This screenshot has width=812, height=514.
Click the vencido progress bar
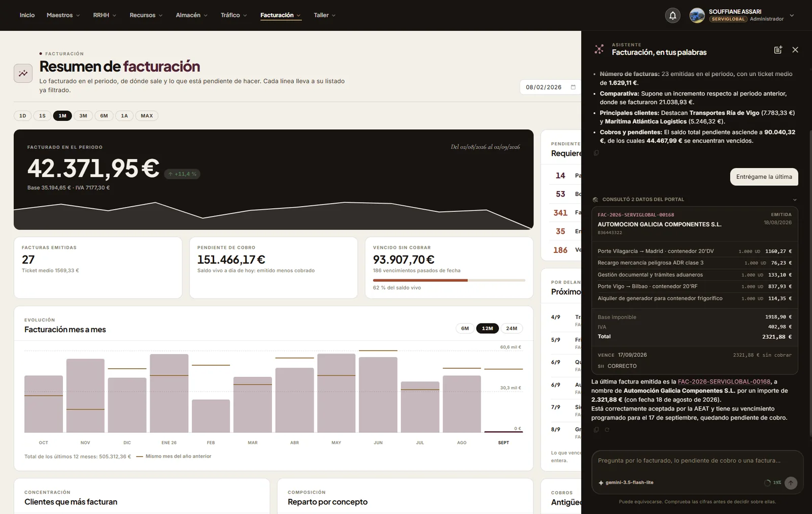[449, 280]
